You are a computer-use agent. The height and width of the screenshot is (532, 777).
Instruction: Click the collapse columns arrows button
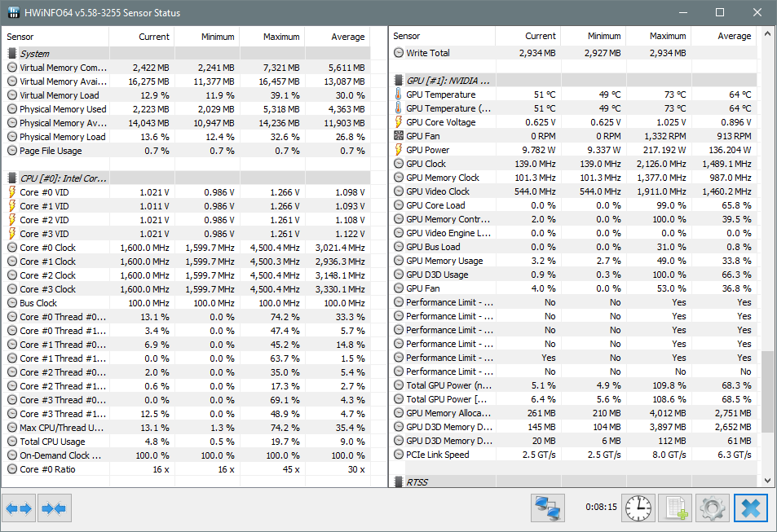click(55, 508)
